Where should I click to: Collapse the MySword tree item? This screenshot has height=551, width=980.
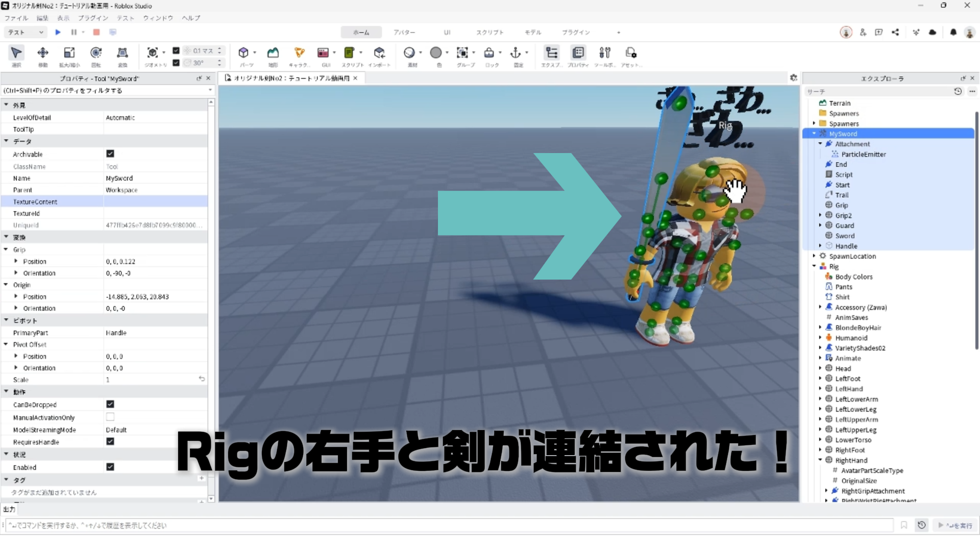tap(814, 134)
